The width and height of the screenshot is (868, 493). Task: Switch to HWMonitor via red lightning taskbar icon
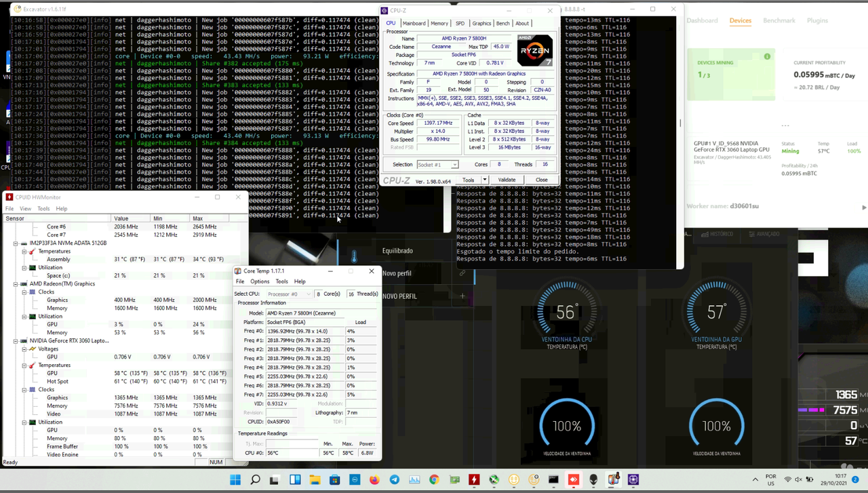click(474, 480)
